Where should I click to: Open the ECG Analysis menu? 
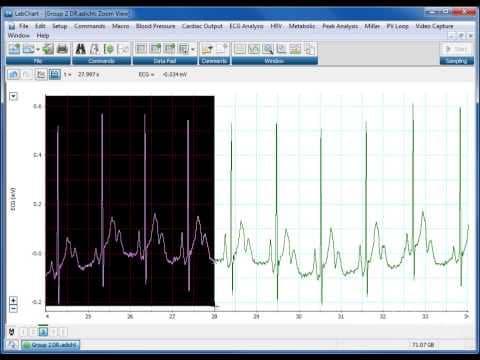point(246,26)
